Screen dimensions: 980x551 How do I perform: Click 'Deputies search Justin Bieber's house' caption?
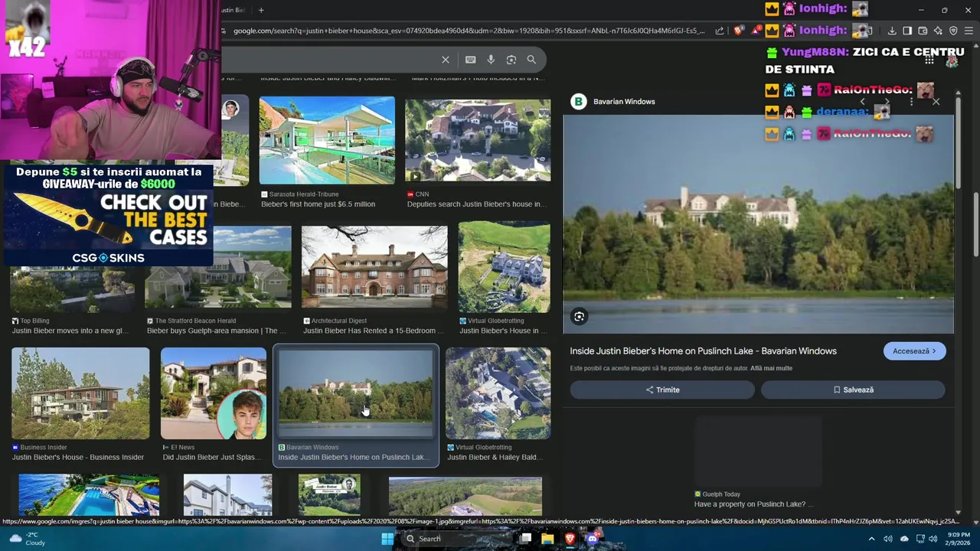point(475,204)
